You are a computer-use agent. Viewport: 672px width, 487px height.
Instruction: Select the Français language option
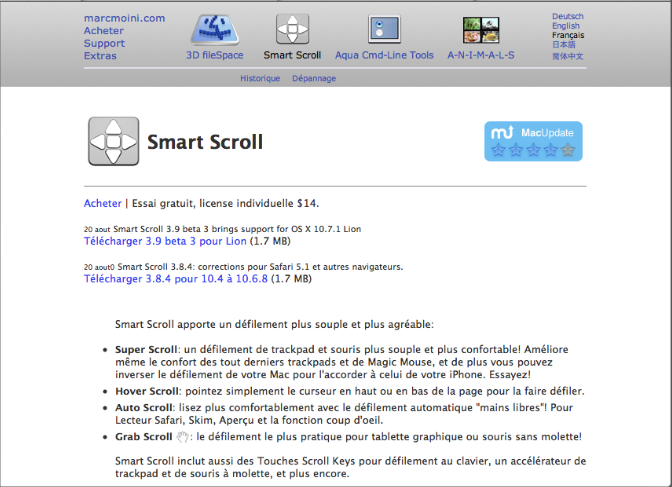click(568, 35)
